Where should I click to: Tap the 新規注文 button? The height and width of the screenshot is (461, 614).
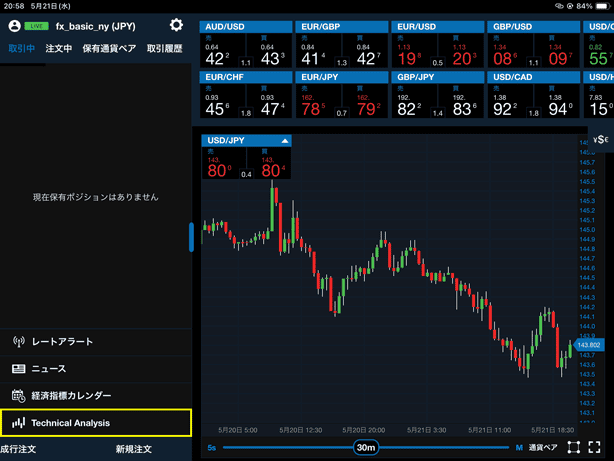(134, 449)
